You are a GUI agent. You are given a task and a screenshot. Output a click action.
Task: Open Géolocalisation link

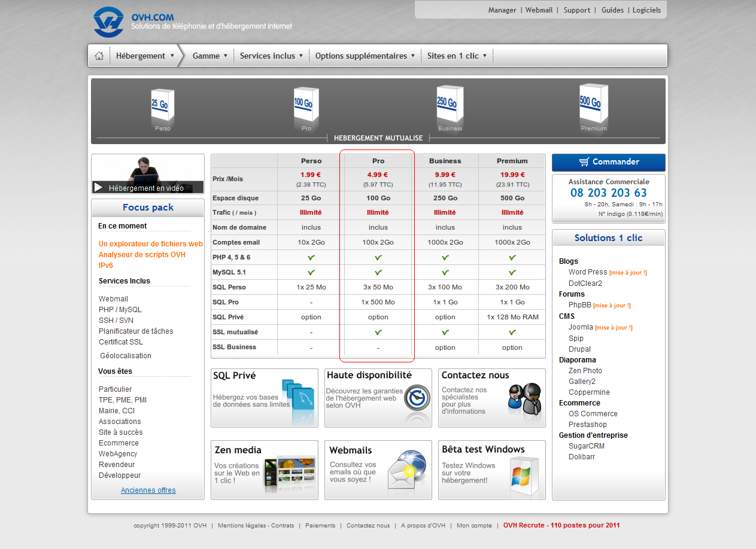[126, 356]
